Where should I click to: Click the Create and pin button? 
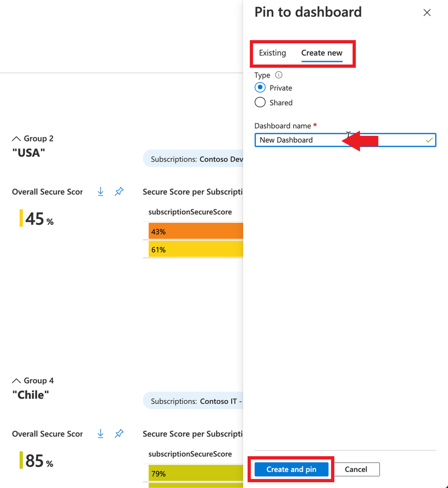pyautogui.click(x=291, y=469)
